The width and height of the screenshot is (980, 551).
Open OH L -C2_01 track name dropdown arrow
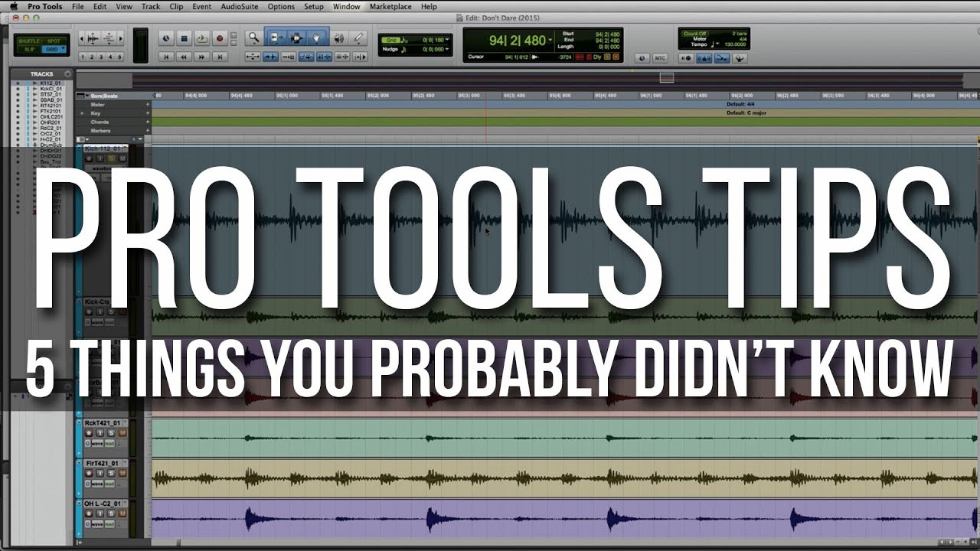pos(125,503)
